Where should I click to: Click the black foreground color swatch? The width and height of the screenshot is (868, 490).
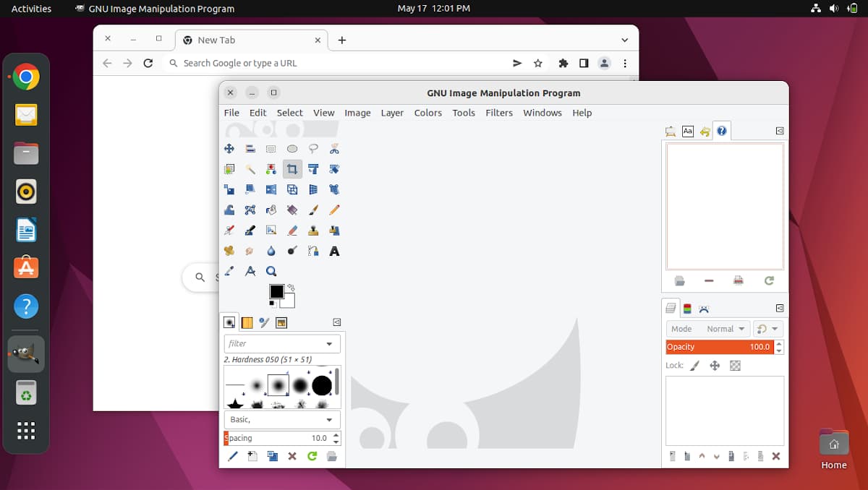[276, 292]
